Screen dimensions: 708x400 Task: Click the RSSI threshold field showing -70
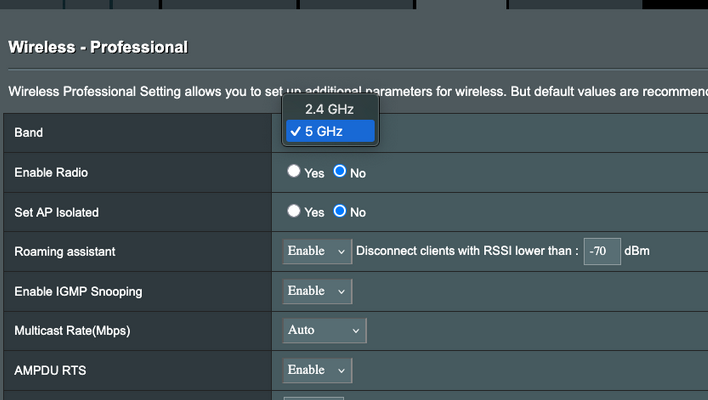[602, 251]
